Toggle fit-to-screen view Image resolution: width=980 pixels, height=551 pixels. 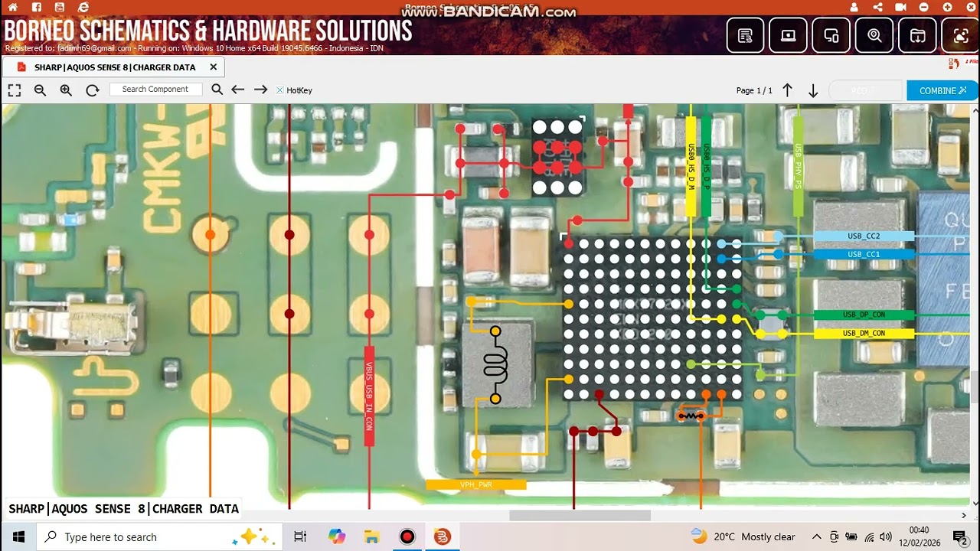coord(15,90)
